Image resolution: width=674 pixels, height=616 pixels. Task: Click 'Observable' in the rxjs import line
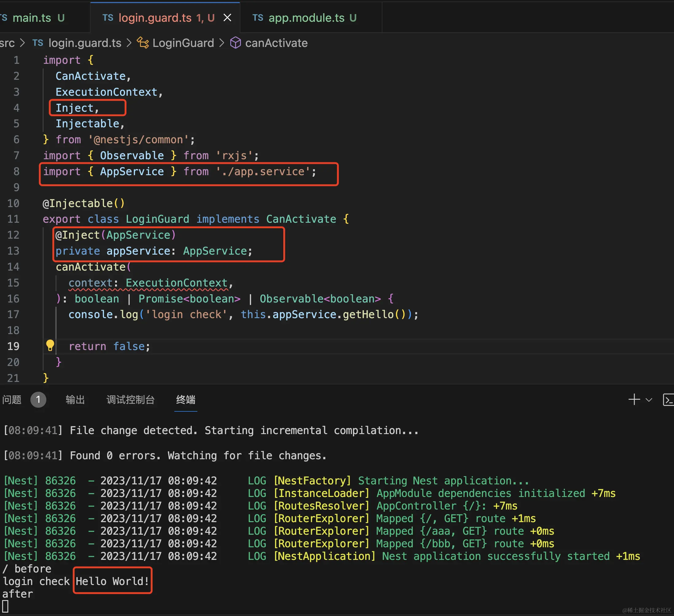point(132,156)
